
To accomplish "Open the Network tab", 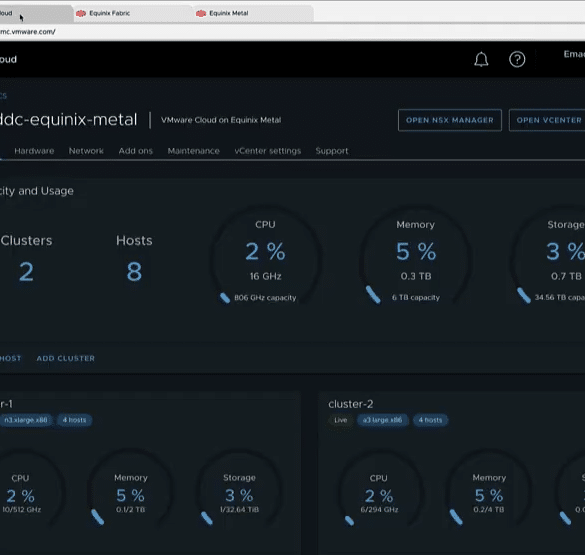I will pyautogui.click(x=86, y=151).
